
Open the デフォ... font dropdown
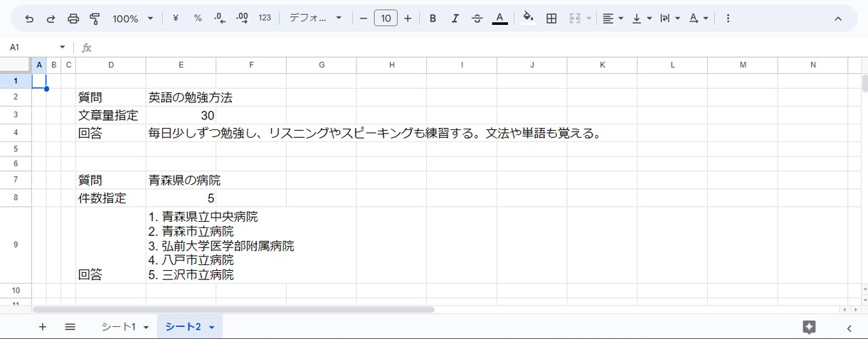pyautogui.click(x=315, y=18)
